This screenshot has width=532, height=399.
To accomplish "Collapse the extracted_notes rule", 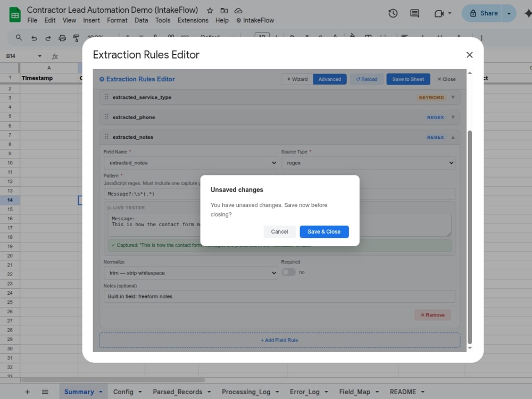I will coord(453,137).
